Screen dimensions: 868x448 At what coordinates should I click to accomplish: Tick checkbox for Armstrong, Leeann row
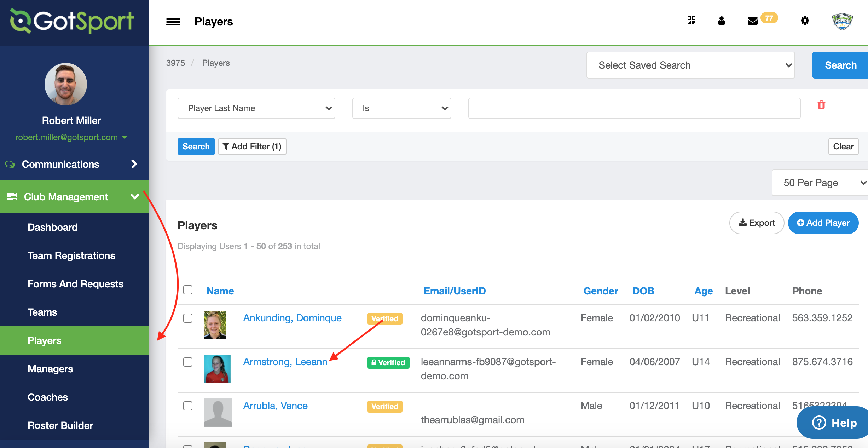coord(188,362)
